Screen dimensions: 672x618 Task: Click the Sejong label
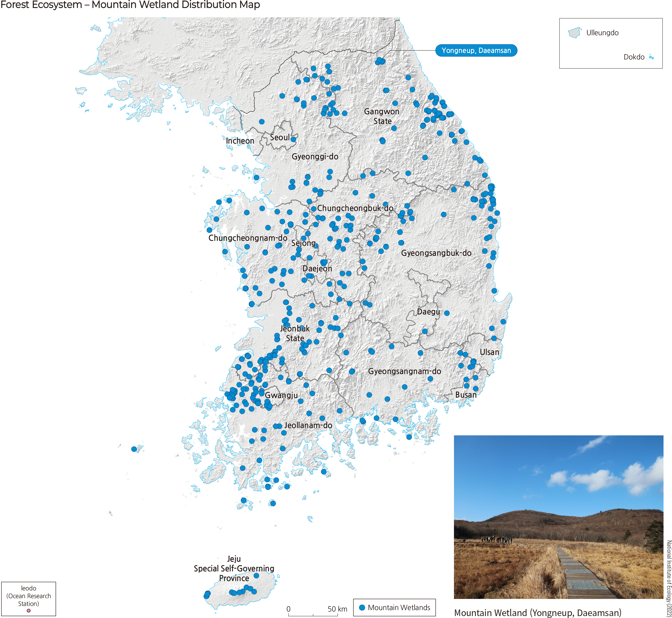(x=303, y=243)
